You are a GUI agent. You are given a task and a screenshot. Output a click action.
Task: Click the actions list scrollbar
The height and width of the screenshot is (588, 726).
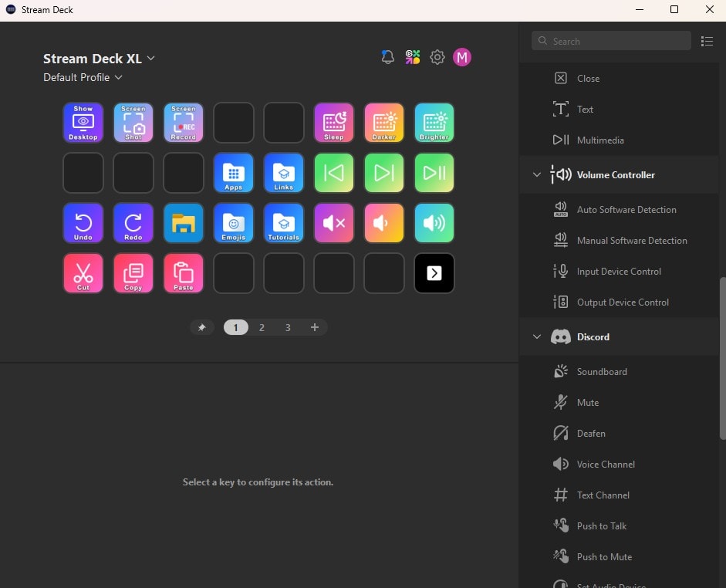coord(723,358)
